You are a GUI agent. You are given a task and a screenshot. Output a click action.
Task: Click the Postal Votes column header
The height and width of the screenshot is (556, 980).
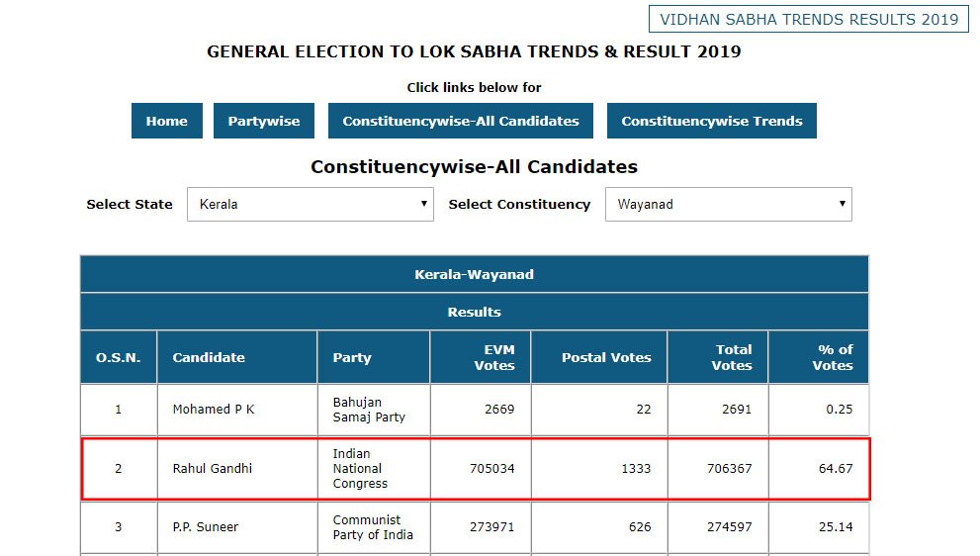pos(606,357)
